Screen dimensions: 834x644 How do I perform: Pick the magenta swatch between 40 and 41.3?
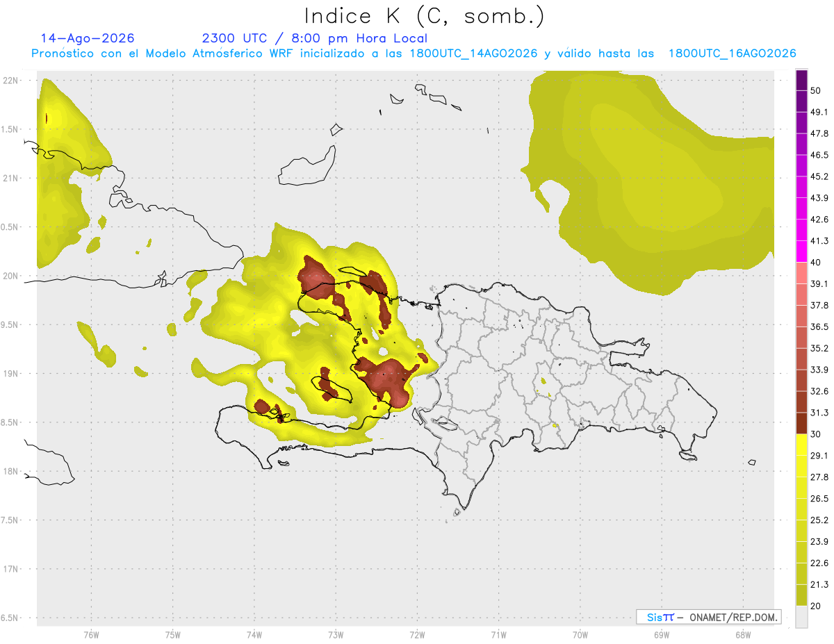[x=801, y=251]
